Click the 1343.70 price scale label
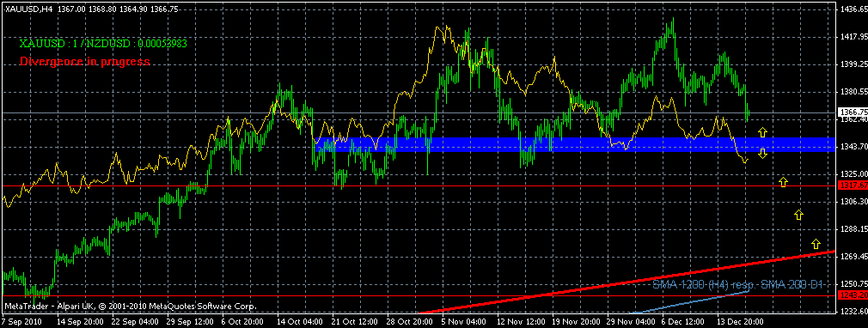 click(x=853, y=147)
